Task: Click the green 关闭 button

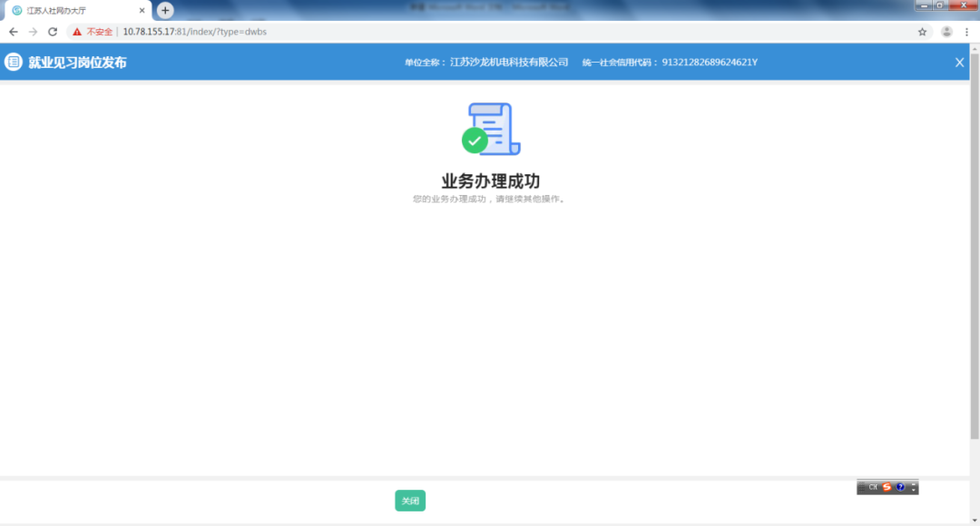Action: pos(410,501)
